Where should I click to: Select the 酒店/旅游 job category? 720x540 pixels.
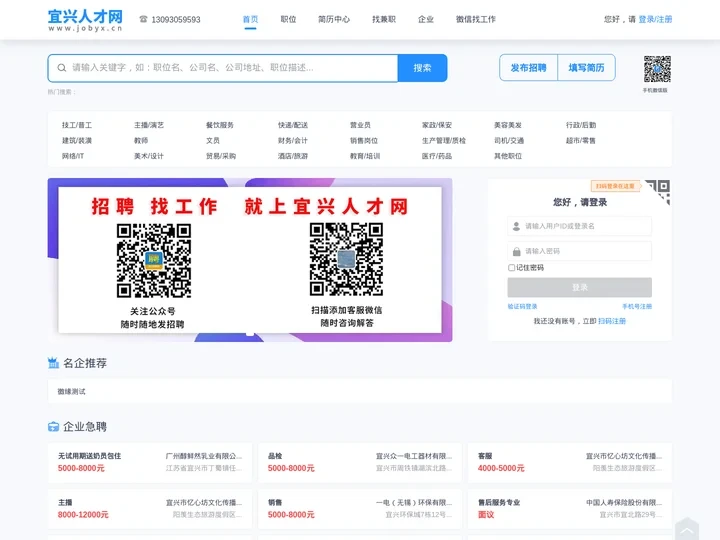pyautogui.click(x=292, y=156)
